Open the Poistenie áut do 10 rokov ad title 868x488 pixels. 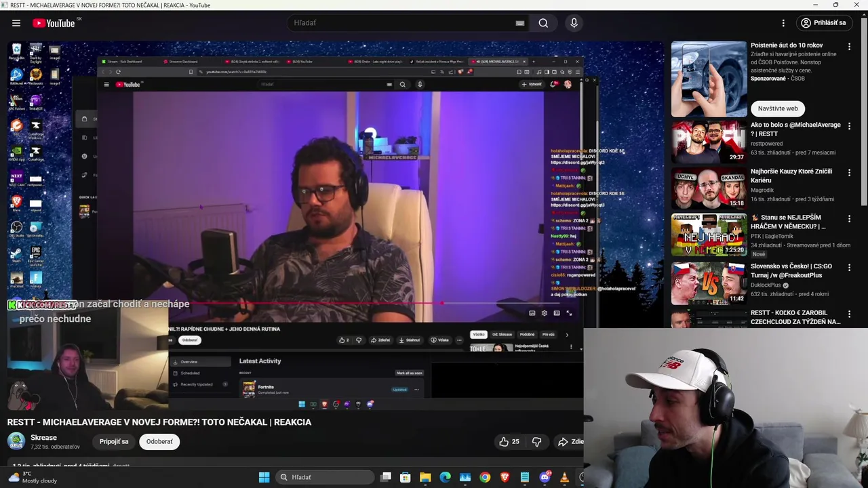point(787,45)
